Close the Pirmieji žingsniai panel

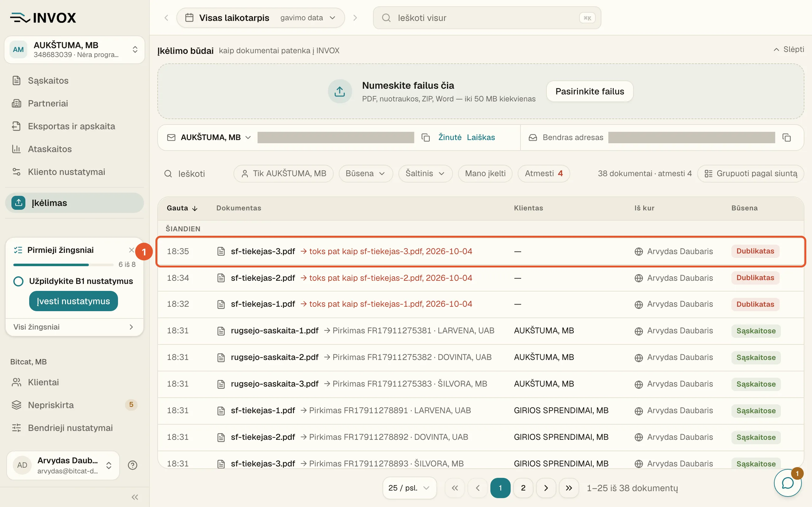132,250
